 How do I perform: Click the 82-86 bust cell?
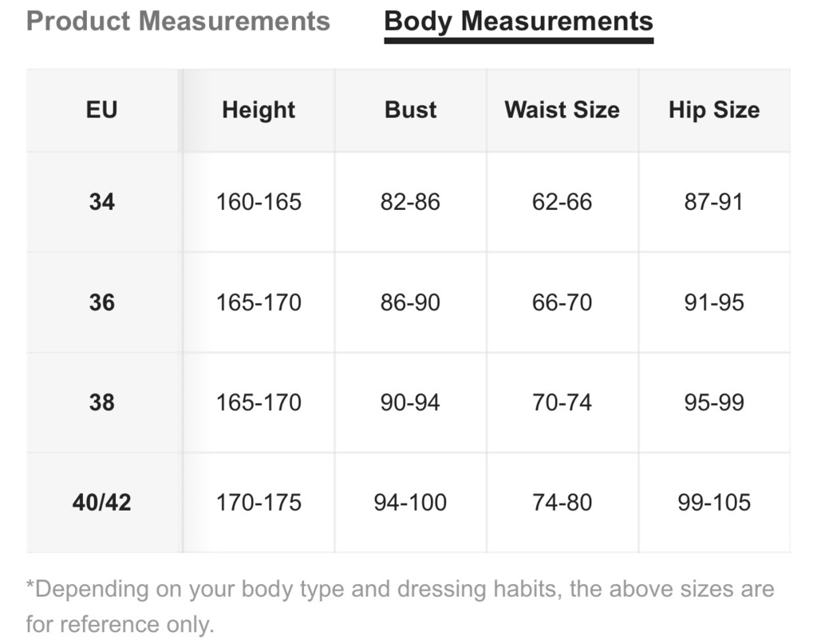411,202
